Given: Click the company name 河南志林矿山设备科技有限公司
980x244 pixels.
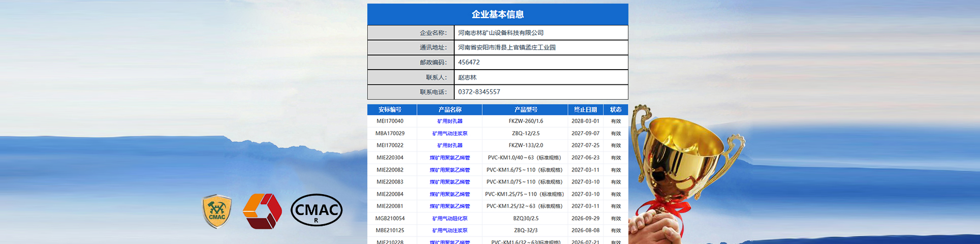Looking at the screenshot, I should (500, 33).
